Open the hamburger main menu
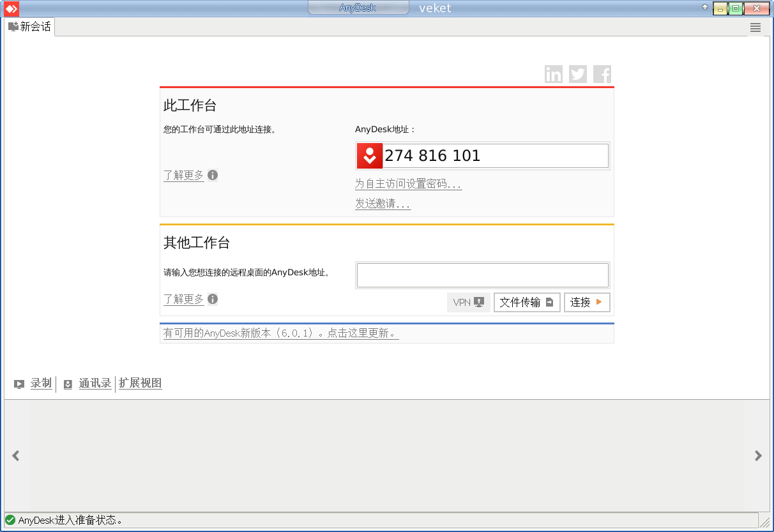 coord(755,27)
